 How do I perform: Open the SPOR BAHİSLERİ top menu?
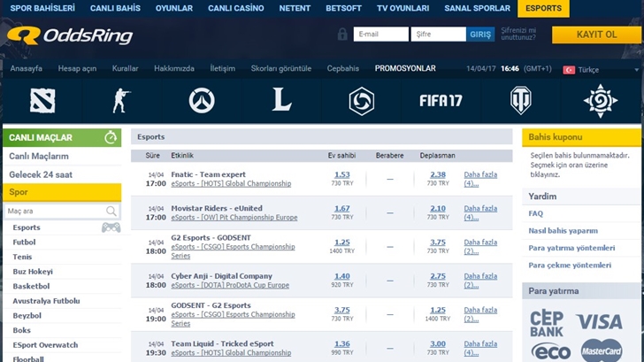[x=42, y=8]
